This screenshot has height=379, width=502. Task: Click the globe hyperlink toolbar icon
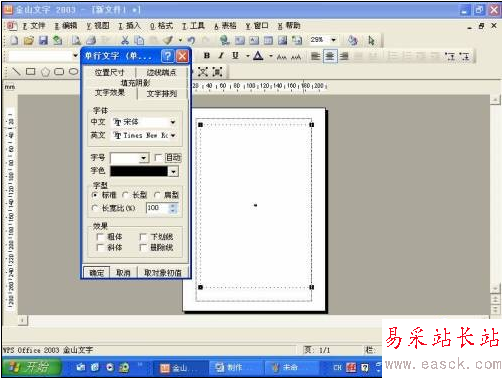pos(224,40)
